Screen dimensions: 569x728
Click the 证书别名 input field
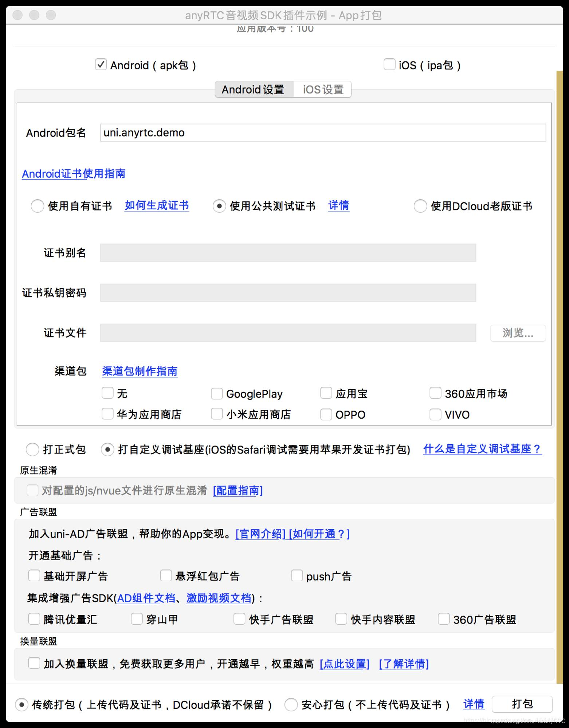[x=288, y=253]
